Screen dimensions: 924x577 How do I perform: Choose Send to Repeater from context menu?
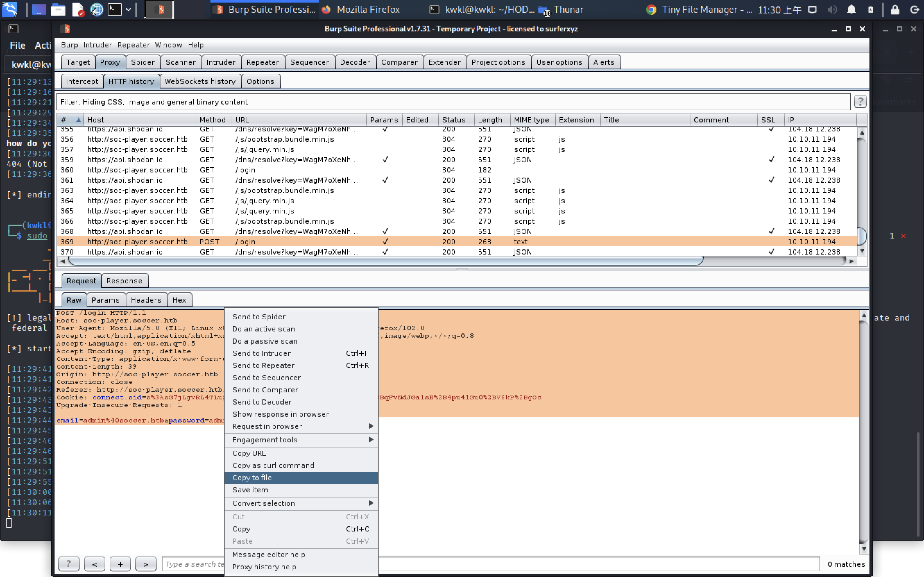pos(263,365)
